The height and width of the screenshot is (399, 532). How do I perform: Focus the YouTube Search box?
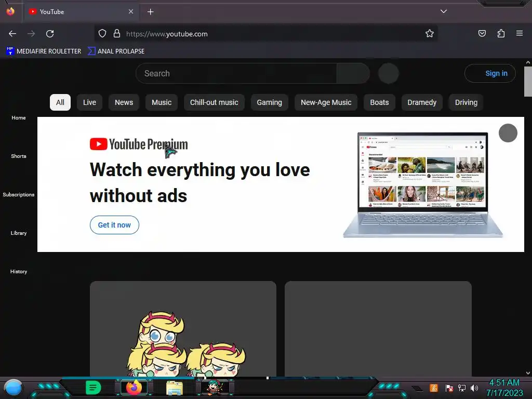236,73
